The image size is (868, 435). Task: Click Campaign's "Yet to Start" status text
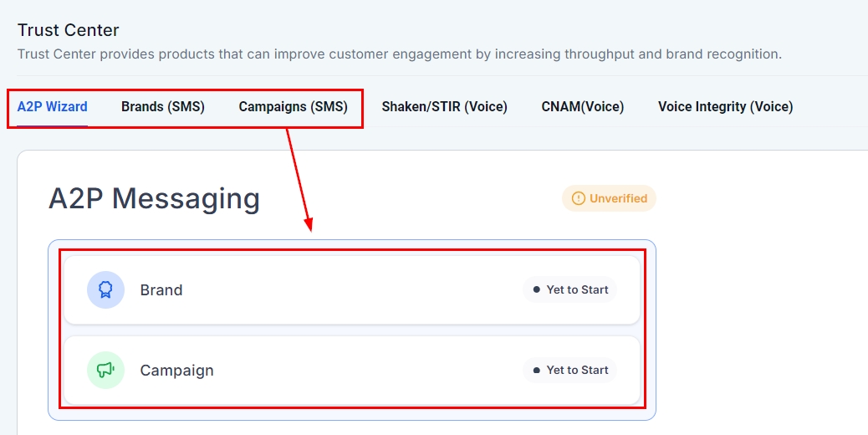click(577, 370)
